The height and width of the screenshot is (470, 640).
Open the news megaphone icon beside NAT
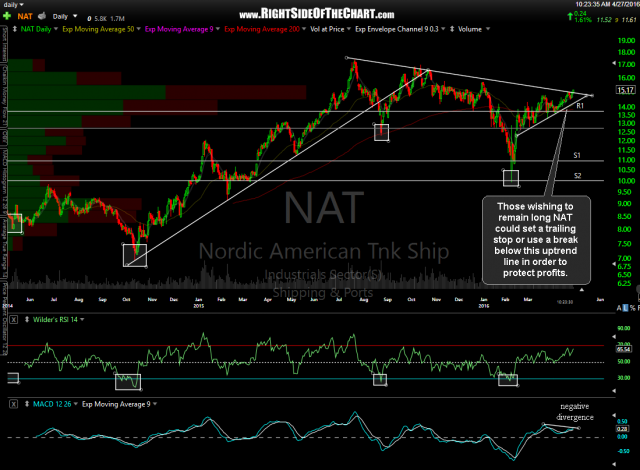point(42,16)
